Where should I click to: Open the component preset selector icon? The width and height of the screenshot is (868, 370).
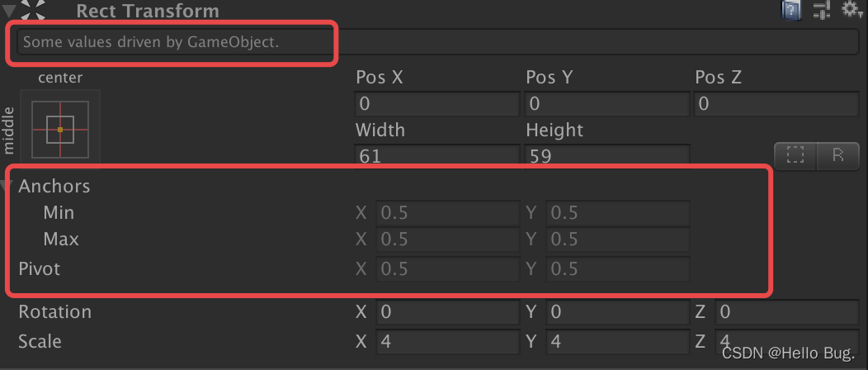(x=822, y=9)
